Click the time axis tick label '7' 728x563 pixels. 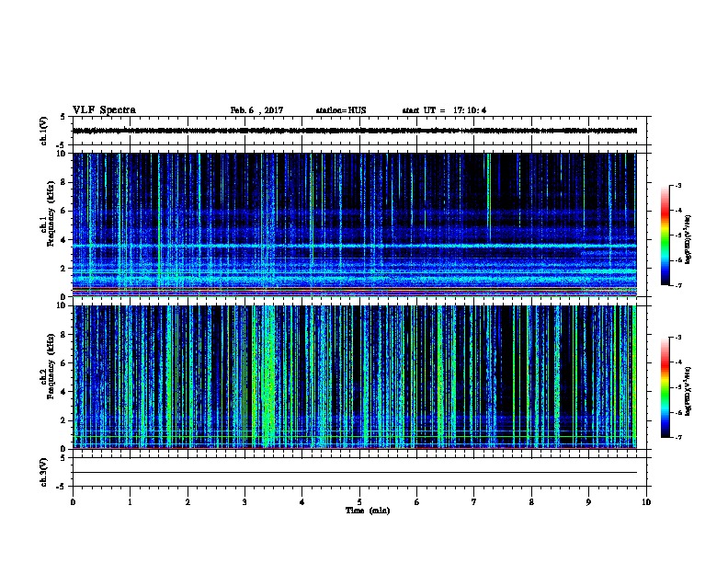[474, 502]
